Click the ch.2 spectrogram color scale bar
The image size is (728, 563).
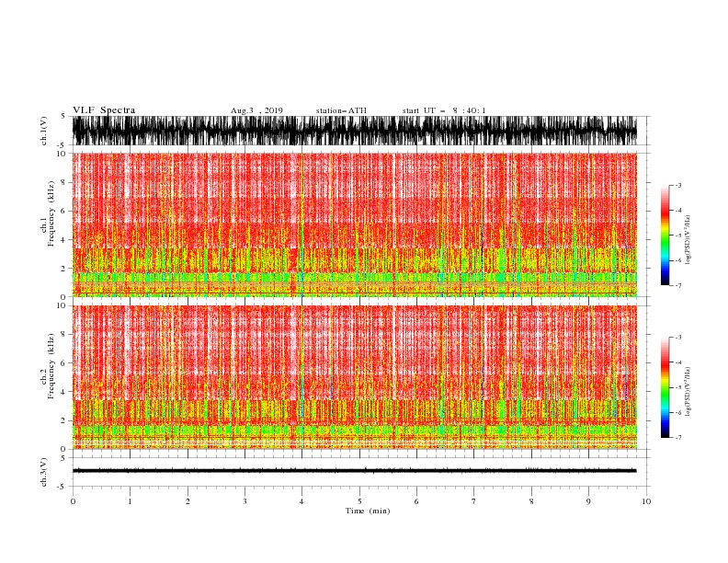(x=665, y=387)
